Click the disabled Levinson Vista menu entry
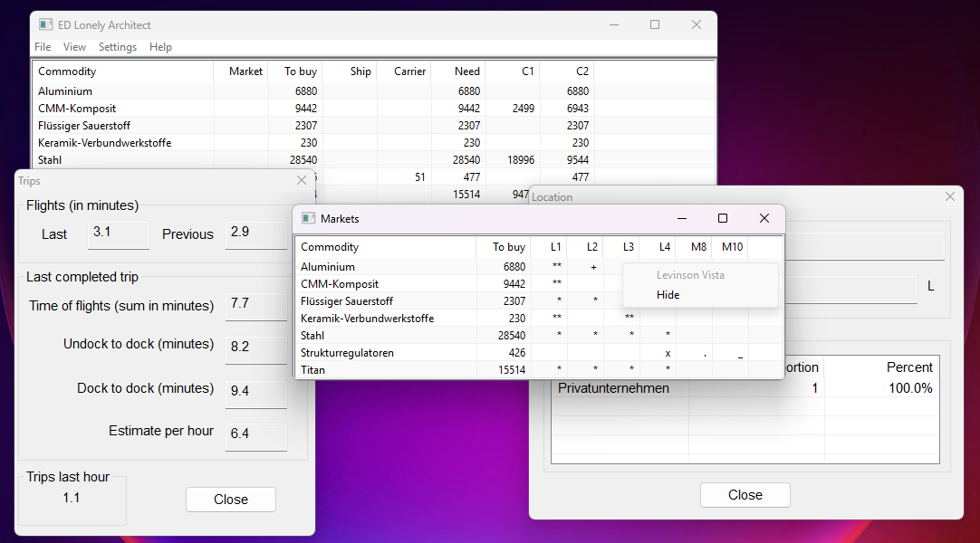The height and width of the screenshot is (543, 980). pyautogui.click(x=700, y=274)
